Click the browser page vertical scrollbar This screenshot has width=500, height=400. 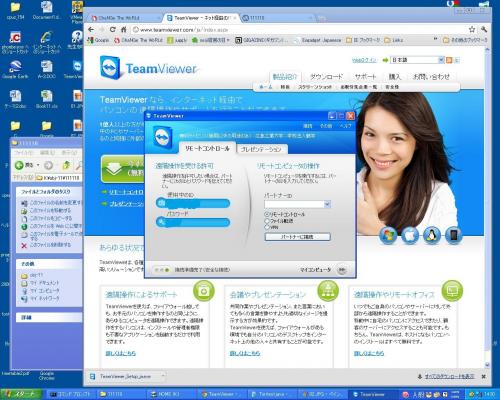coord(487,207)
